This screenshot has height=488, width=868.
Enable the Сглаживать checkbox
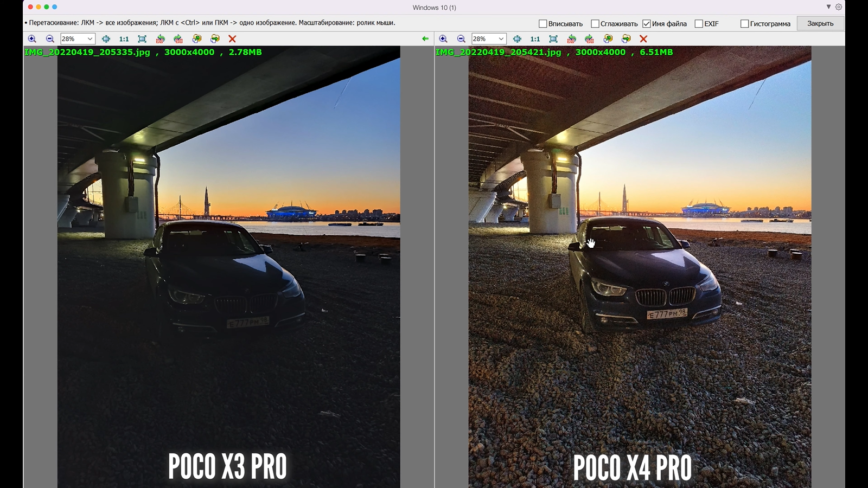(595, 24)
